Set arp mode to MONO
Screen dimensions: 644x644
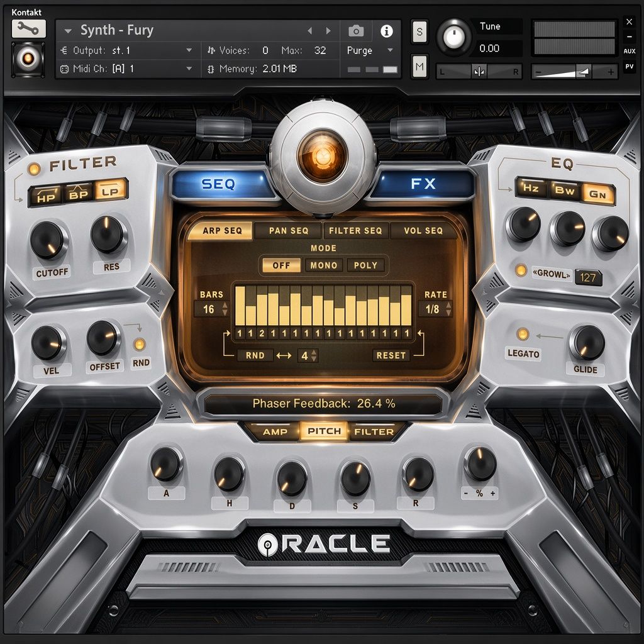[x=324, y=265]
